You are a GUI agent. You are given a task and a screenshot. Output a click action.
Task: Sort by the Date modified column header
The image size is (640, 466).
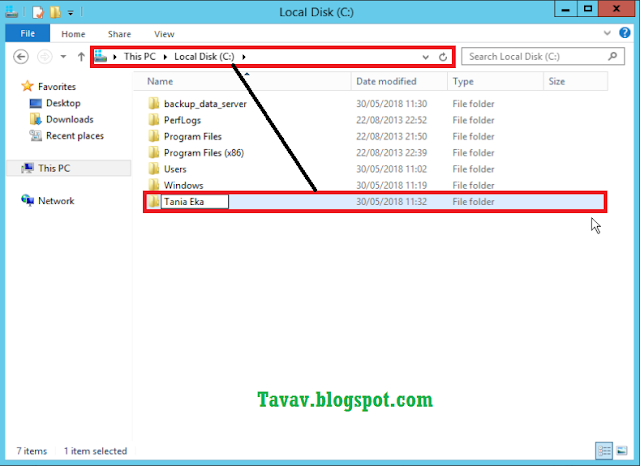[x=399, y=81]
